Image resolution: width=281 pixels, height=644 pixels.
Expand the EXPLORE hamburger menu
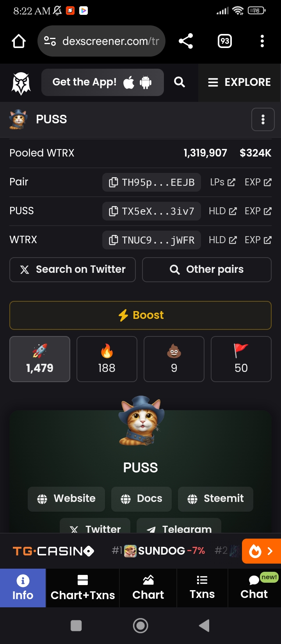239,82
